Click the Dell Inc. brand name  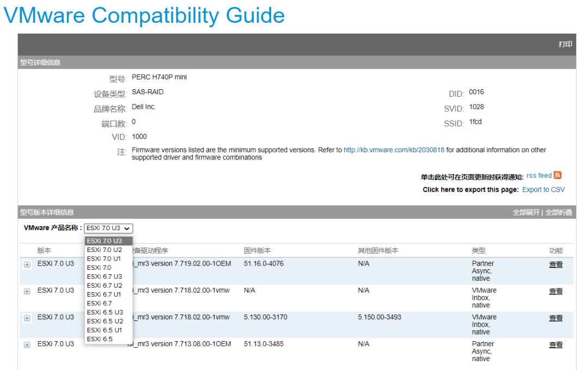coord(143,107)
